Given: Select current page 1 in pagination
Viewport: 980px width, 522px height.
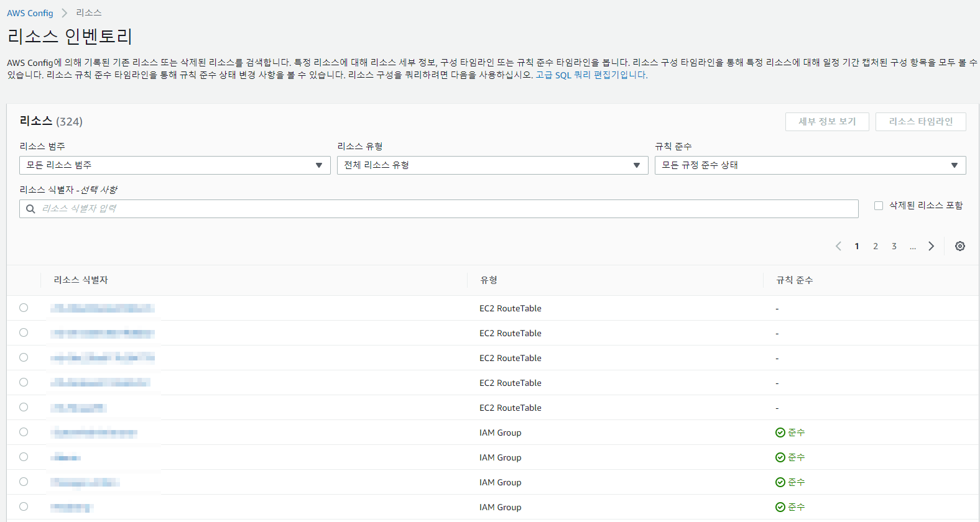Looking at the screenshot, I should pyautogui.click(x=857, y=246).
